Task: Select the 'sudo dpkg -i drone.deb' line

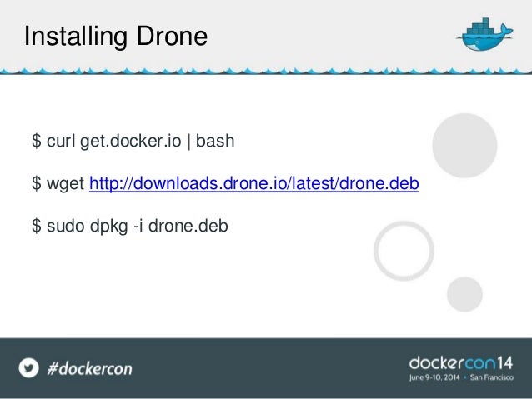Action: click(129, 226)
